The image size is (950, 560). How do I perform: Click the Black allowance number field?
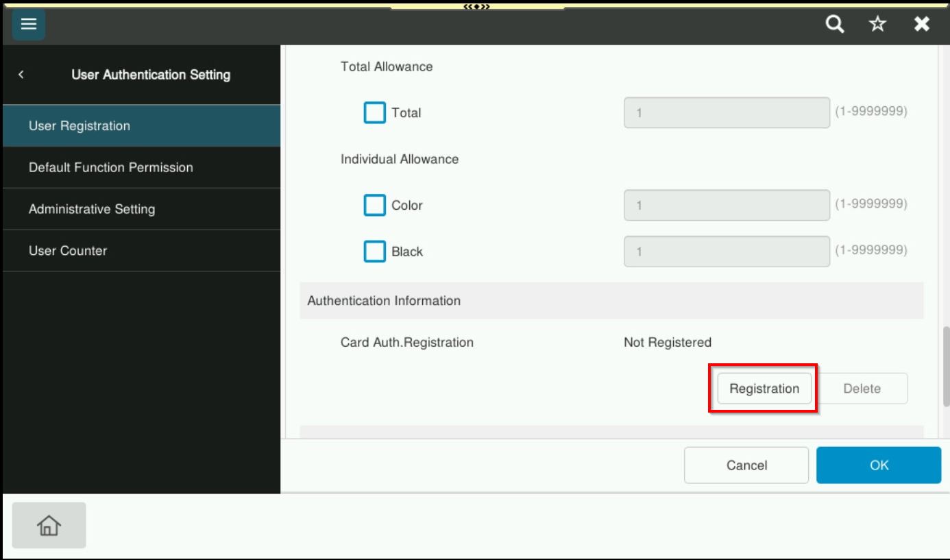(x=727, y=252)
